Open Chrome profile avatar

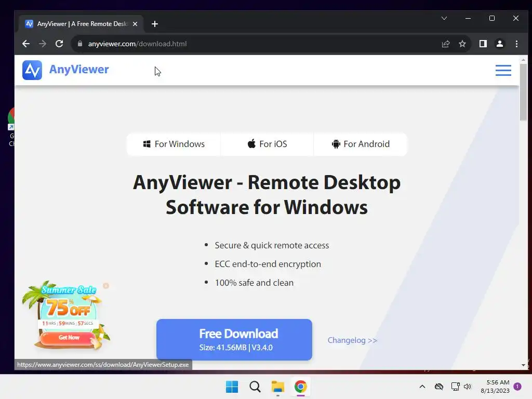(x=500, y=44)
